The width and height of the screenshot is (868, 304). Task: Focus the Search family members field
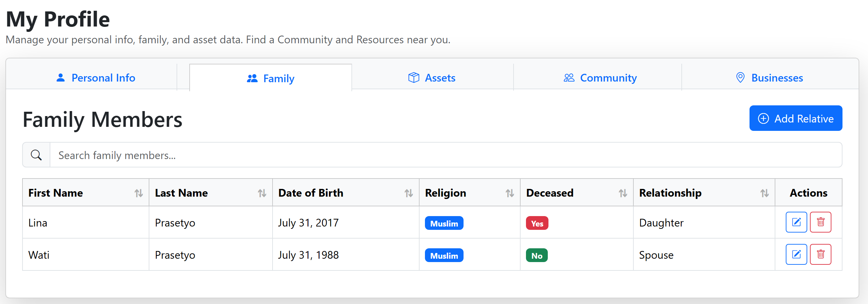445,155
